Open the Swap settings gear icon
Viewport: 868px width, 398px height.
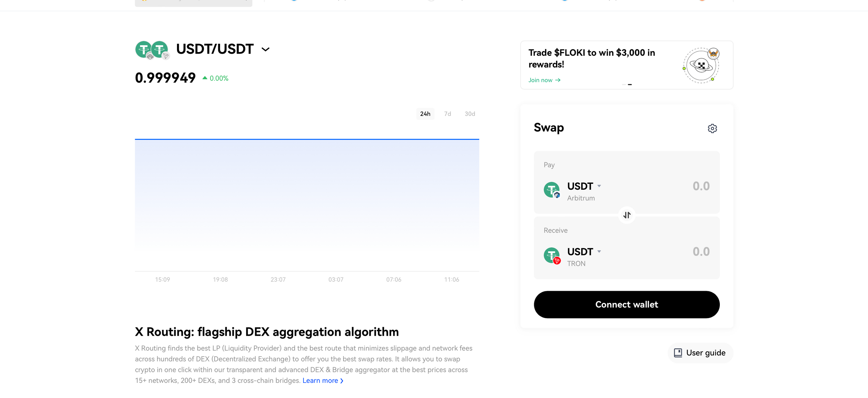[712, 128]
